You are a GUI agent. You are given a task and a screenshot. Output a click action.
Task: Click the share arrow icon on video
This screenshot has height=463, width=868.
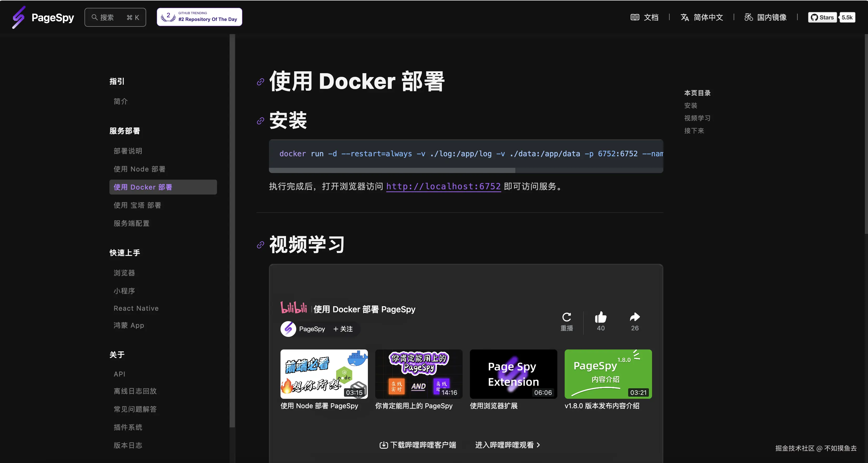coord(634,317)
